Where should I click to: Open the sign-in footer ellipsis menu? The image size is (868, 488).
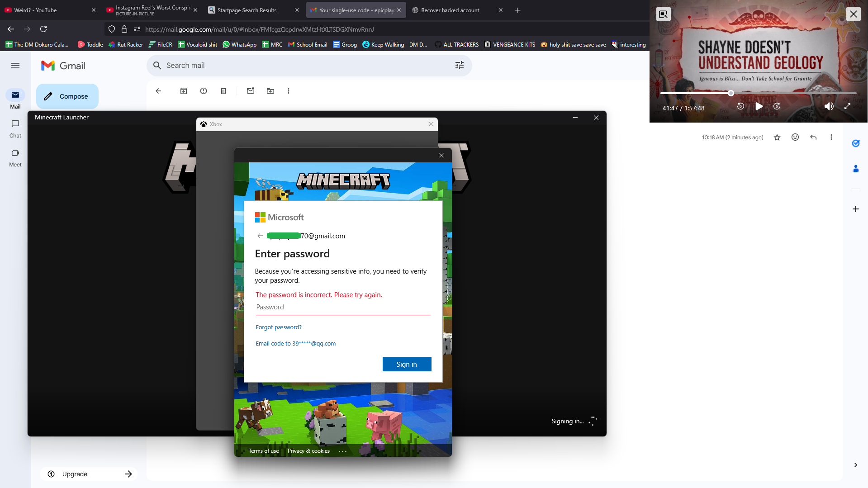(x=342, y=451)
